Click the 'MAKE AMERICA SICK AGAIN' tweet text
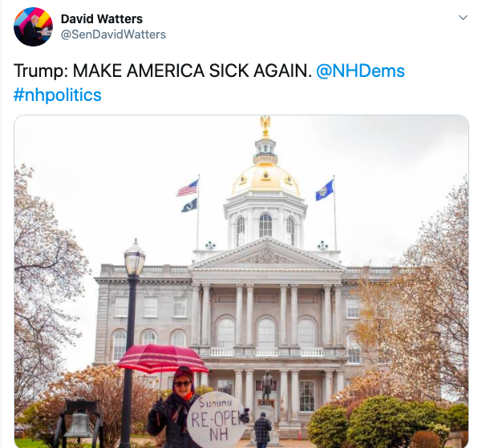The width and height of the screenshot is (478, 448). click(x=192, y=71)
